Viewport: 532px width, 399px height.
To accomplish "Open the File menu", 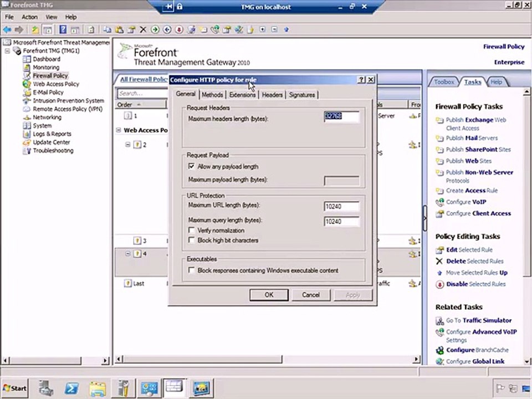I will click(x=9, y=17).
